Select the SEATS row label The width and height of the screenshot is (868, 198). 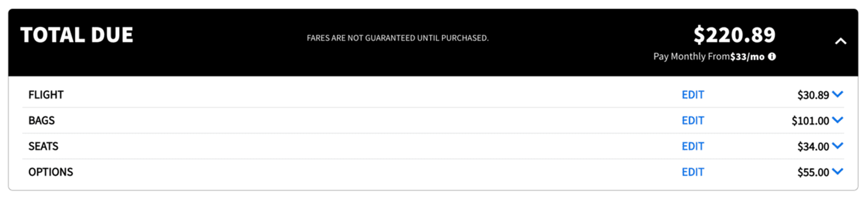click(x=43, y=147)
